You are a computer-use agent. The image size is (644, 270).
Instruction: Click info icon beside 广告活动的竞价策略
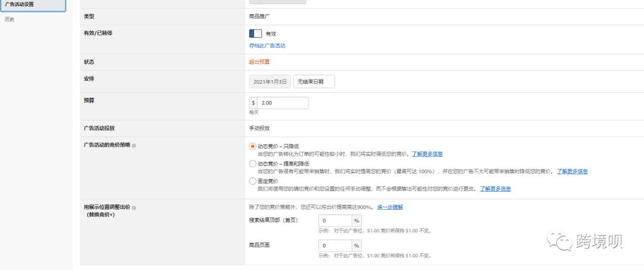[134, 146]
